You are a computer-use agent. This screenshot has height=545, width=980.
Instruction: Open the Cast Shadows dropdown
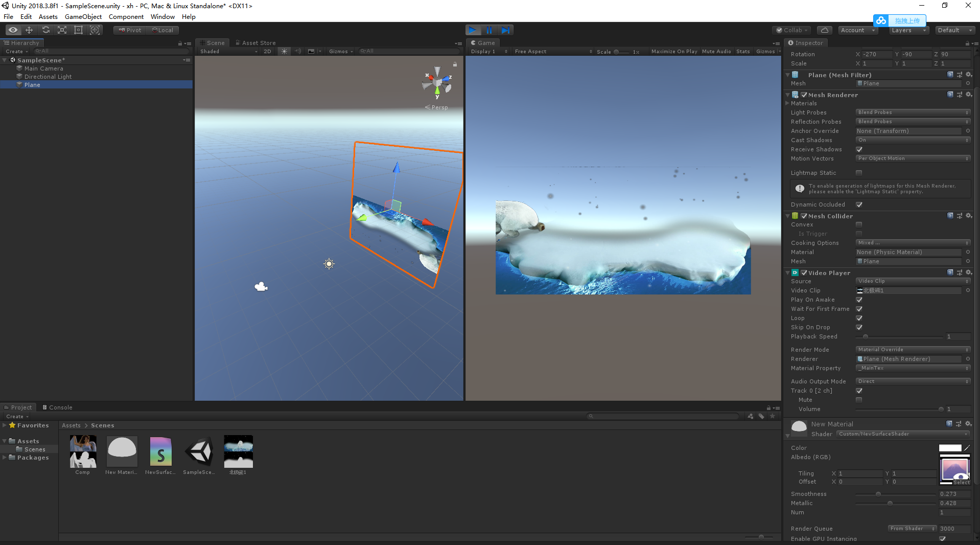point(913,140)
